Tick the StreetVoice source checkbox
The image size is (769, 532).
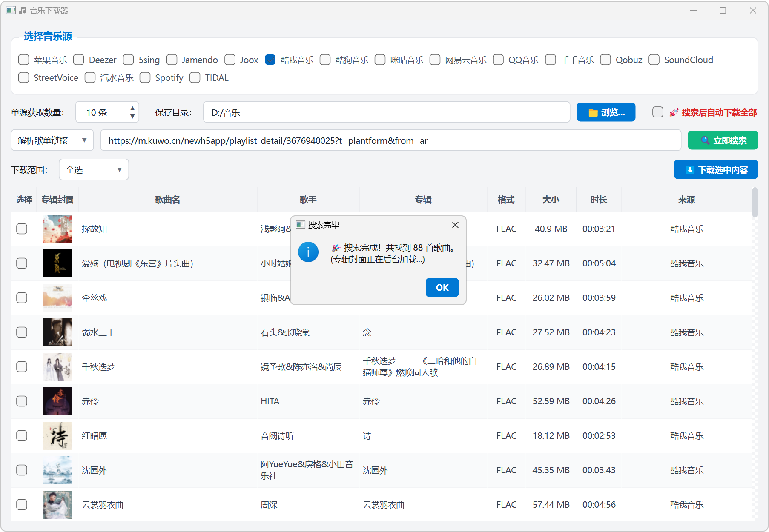tap(24, 78)
